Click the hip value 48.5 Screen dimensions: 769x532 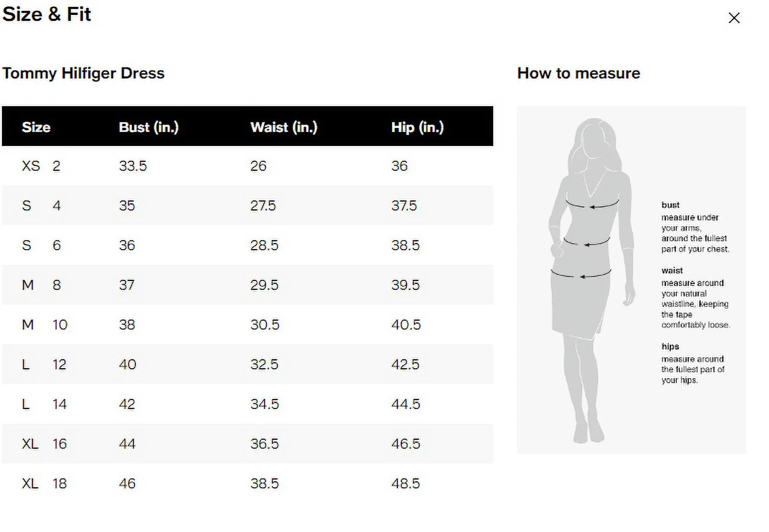click(x=405, y=483)
